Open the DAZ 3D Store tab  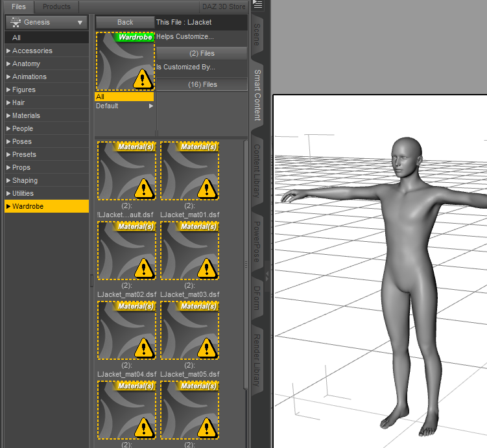click(224, 6)
